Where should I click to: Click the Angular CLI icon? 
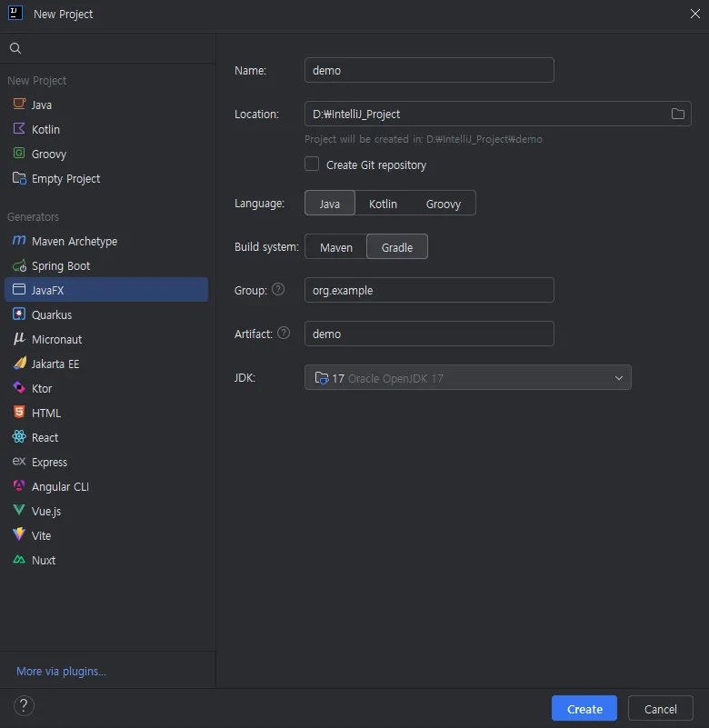click(19, 485)
